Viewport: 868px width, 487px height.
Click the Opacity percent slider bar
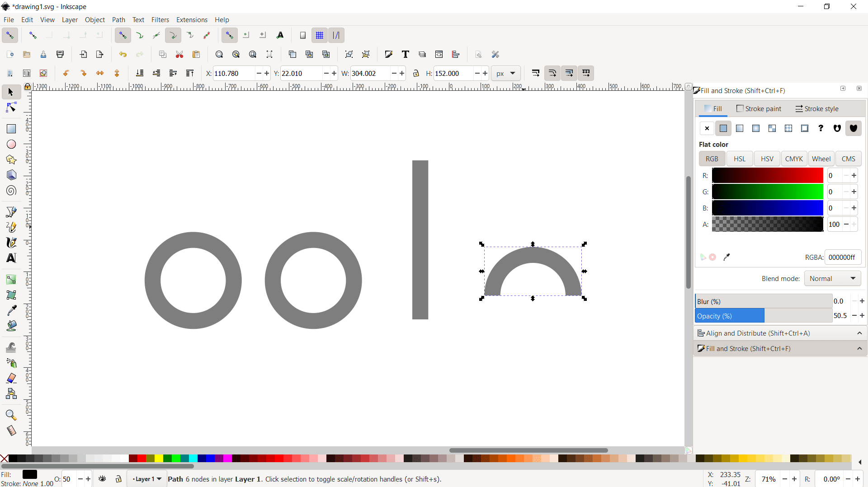click(764, 316)
